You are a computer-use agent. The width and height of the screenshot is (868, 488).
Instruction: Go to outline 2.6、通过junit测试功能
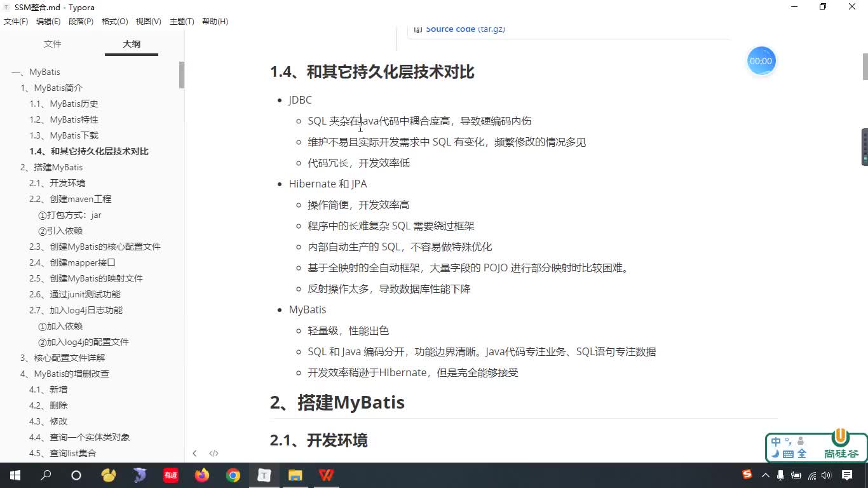[74, 294]
